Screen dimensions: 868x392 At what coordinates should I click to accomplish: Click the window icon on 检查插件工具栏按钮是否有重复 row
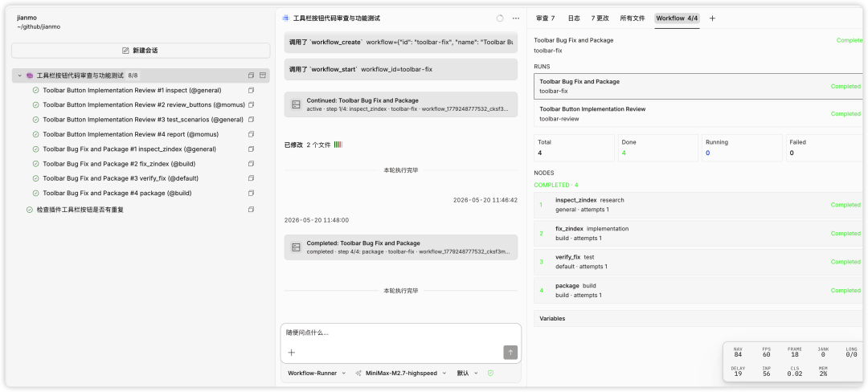[251, 210]
